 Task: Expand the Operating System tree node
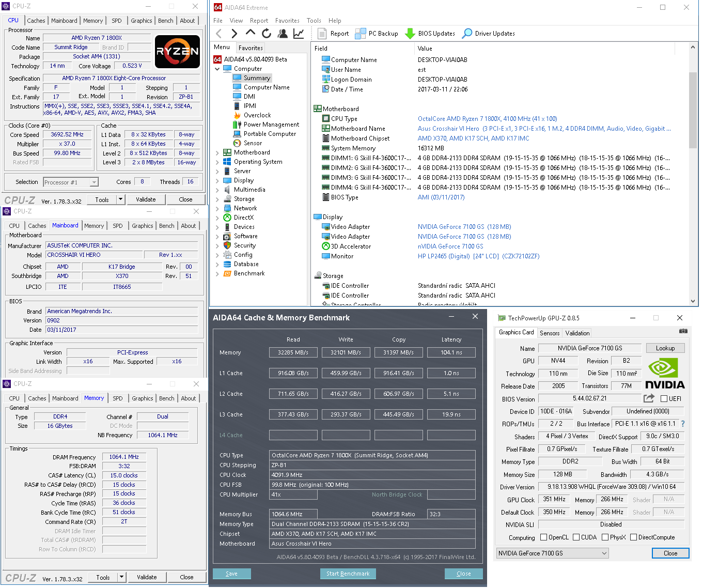[217, 162]
